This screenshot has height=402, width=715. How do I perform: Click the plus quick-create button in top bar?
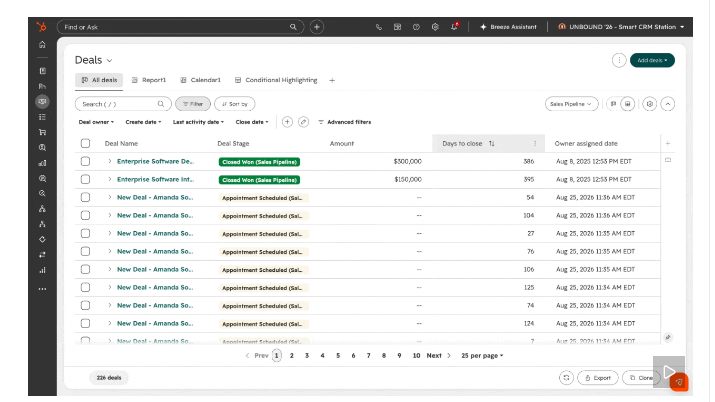[x=316, y=27]
